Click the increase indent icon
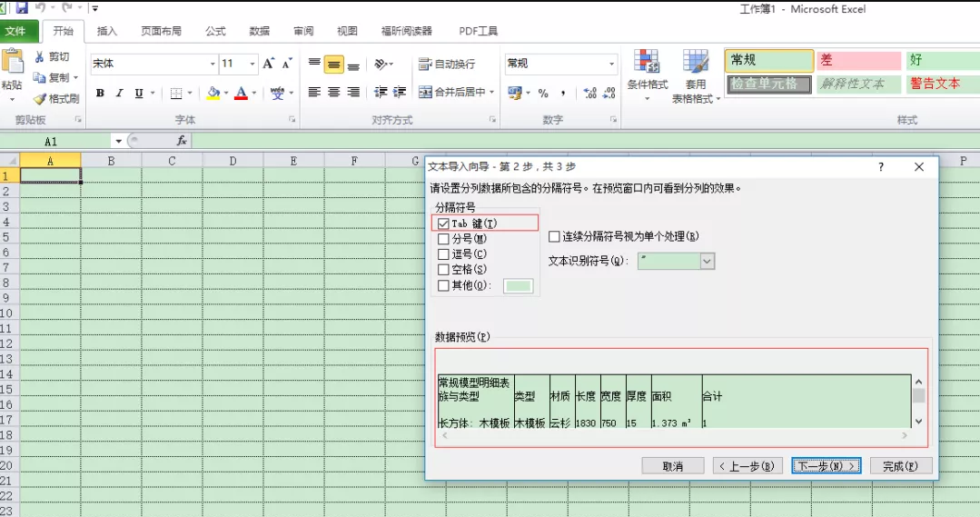Image resolution: width=980 pixels, height=517 pixels. (x=400, y=93)
